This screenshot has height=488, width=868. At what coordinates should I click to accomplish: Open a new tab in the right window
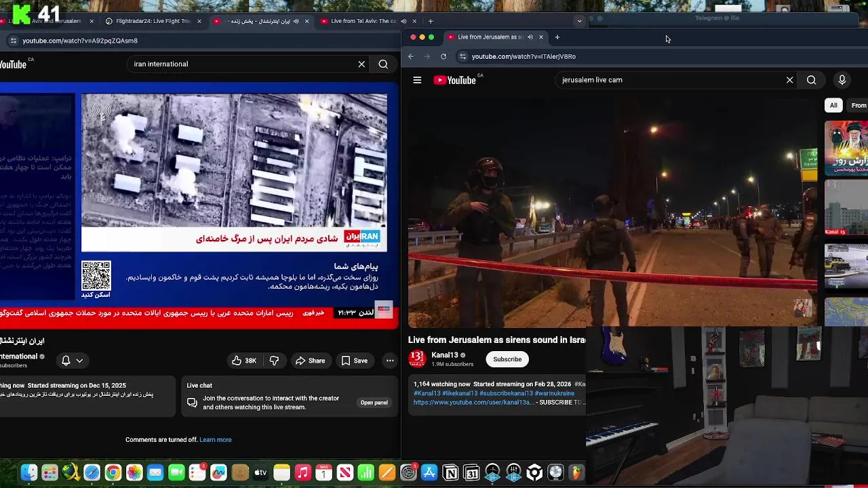coord(557,37)
